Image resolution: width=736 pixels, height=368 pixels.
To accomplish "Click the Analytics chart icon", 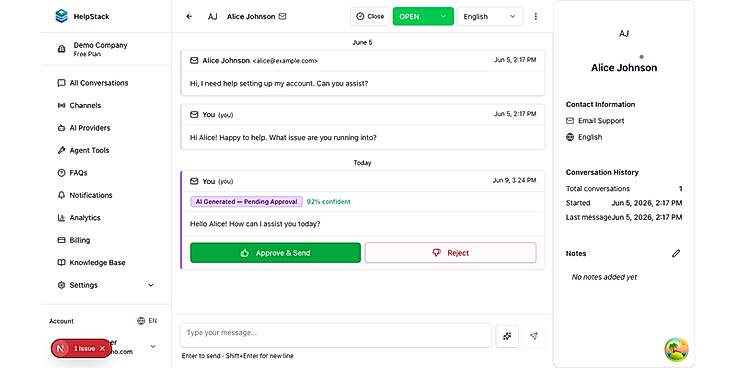I will point(61,218).
